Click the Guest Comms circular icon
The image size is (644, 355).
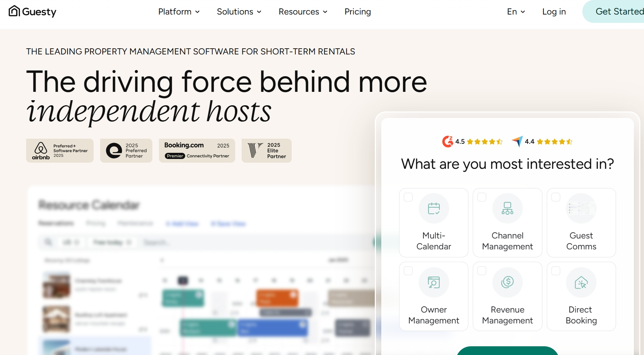pos(581,208)
